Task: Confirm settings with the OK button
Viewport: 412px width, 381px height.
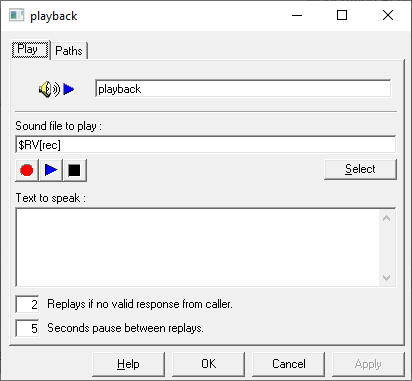Action: (x=208, y=364)
